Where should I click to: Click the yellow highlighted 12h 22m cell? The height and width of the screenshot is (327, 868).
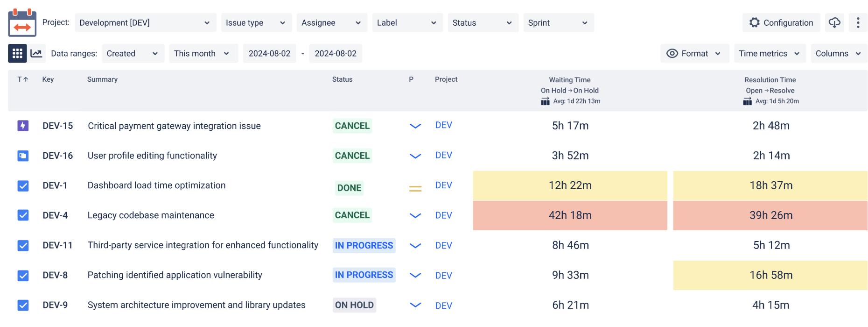(570, 185)
